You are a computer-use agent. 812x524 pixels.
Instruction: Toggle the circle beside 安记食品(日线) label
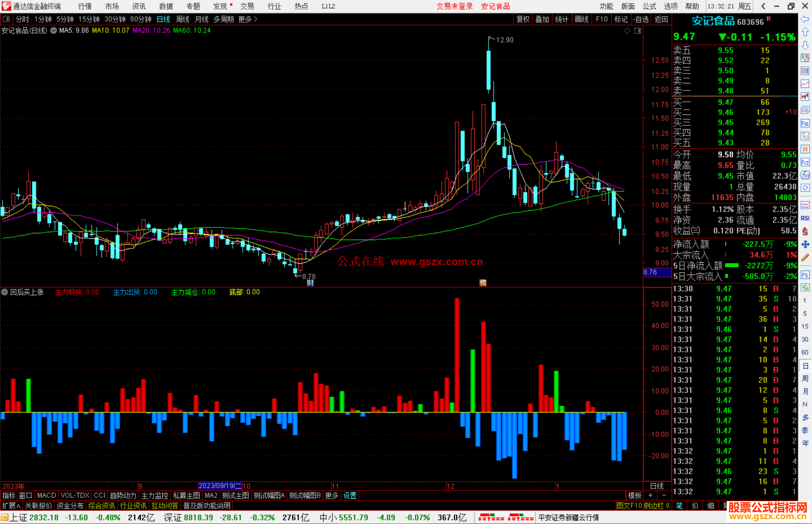tap(53, 30)
